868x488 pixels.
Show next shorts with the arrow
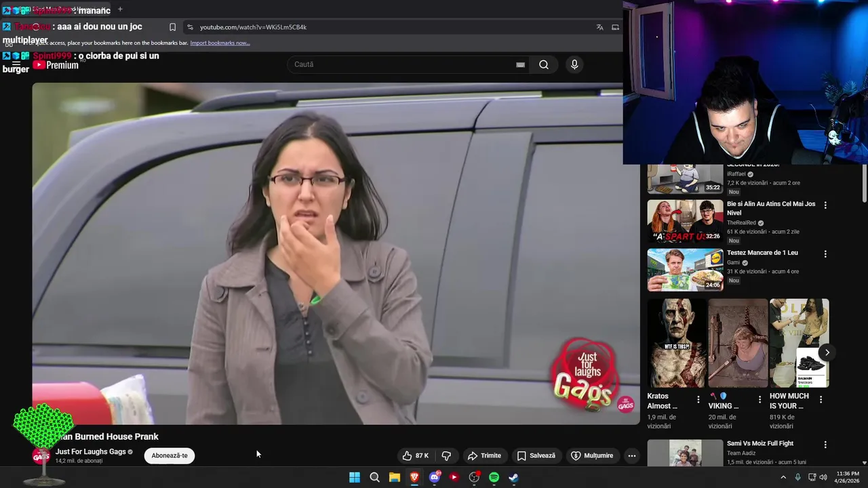(827, 352)
